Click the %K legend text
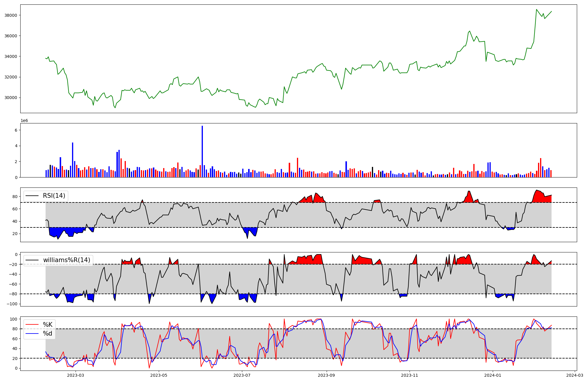Screen dimensions: 588x382 [48, 324]
